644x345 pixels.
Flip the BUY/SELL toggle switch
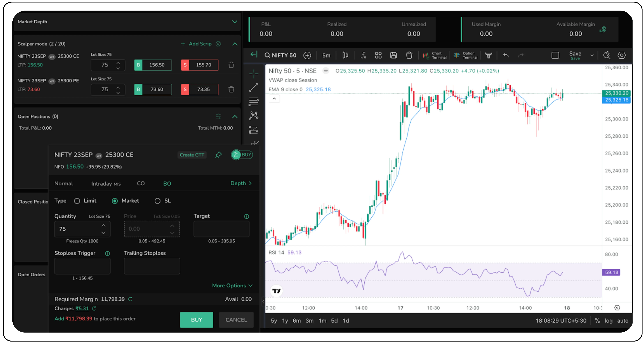[242, 155]
